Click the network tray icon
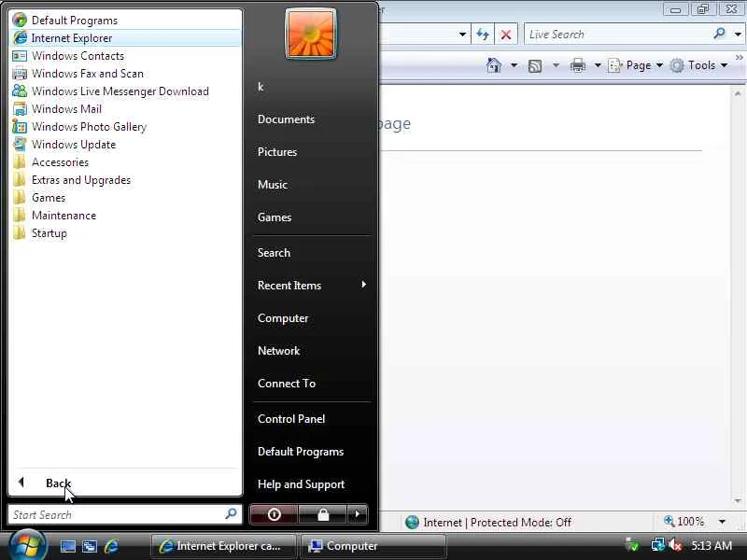Viewport: 747px width, 560px height. coord(658,545)
